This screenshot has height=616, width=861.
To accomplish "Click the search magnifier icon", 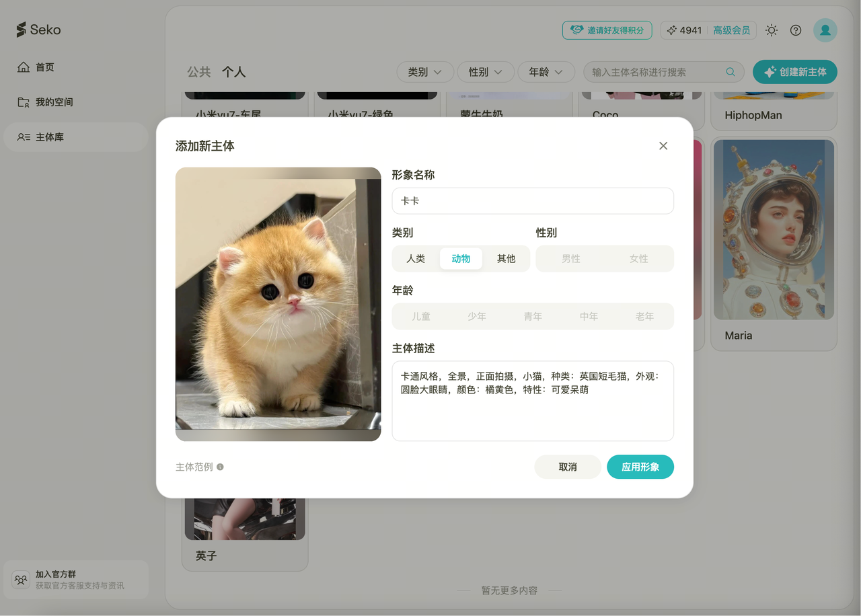I will [731, 72].
